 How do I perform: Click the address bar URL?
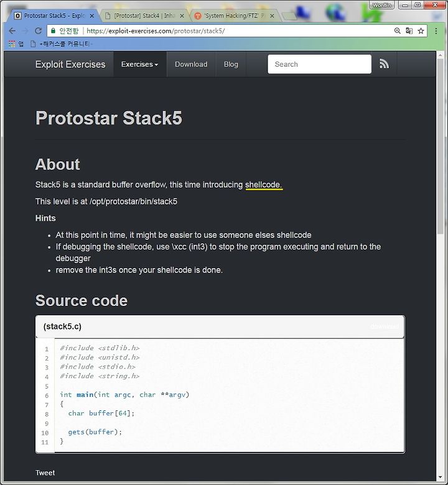click(156, 30)
